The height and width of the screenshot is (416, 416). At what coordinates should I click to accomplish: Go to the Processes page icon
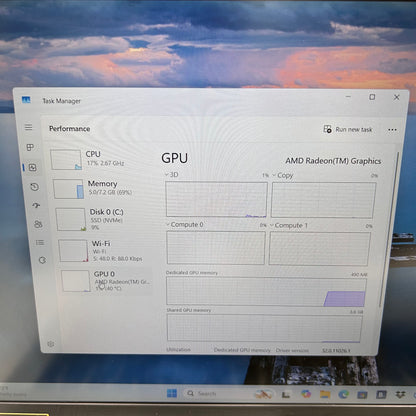30,147
